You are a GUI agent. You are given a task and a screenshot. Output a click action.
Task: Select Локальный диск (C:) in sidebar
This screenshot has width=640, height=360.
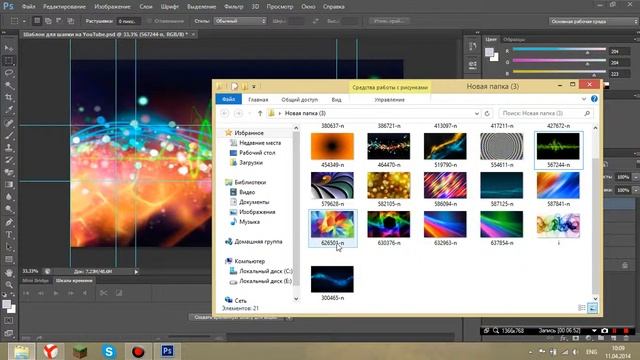click(266, 271)
